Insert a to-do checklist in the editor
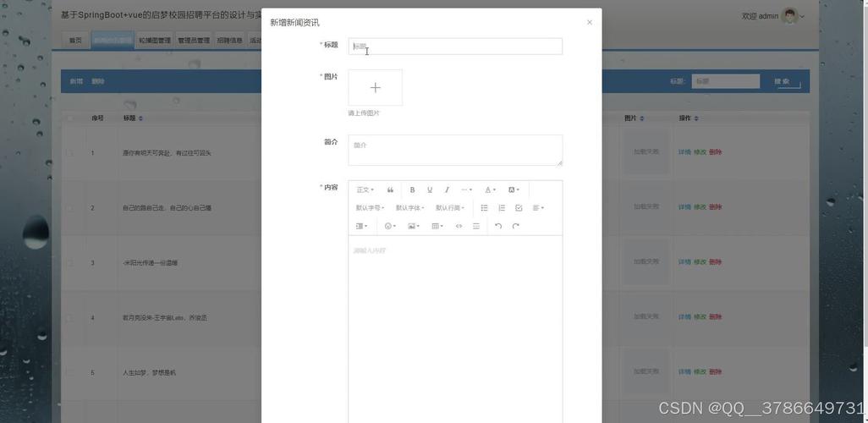 click(519, 207)
